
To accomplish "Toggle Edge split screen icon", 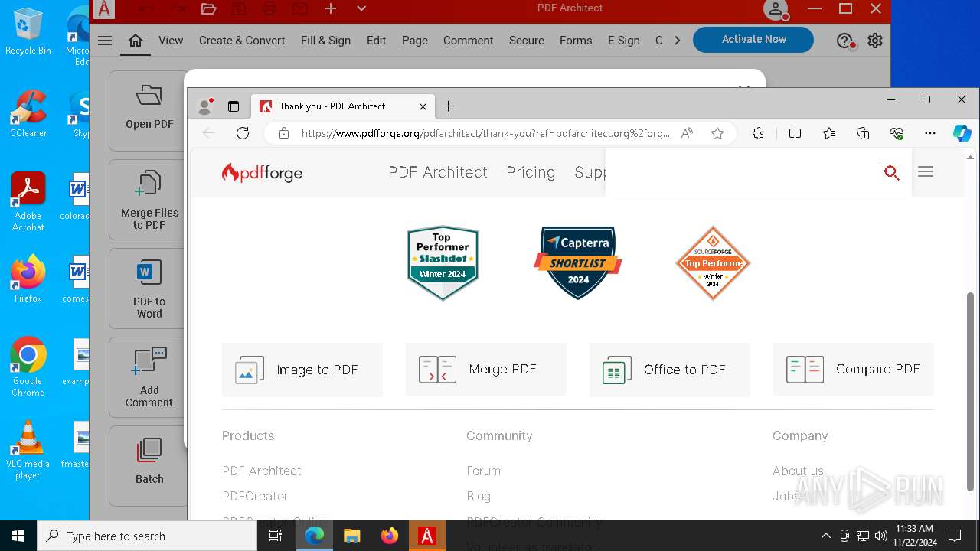I will 795,133.
